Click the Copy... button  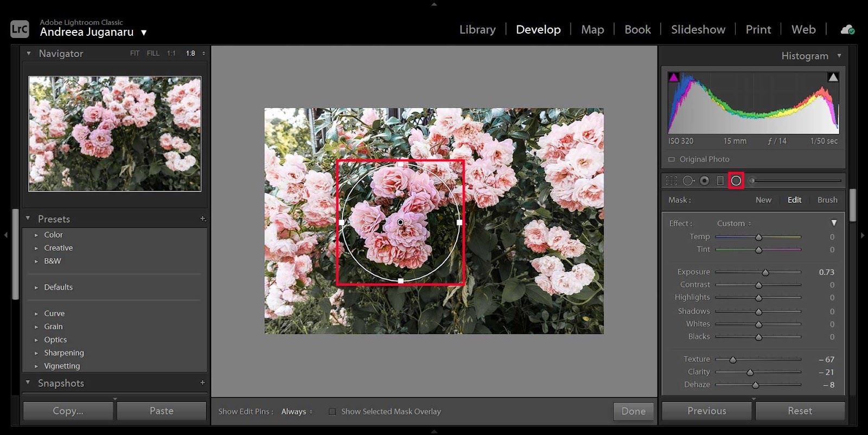68,411
